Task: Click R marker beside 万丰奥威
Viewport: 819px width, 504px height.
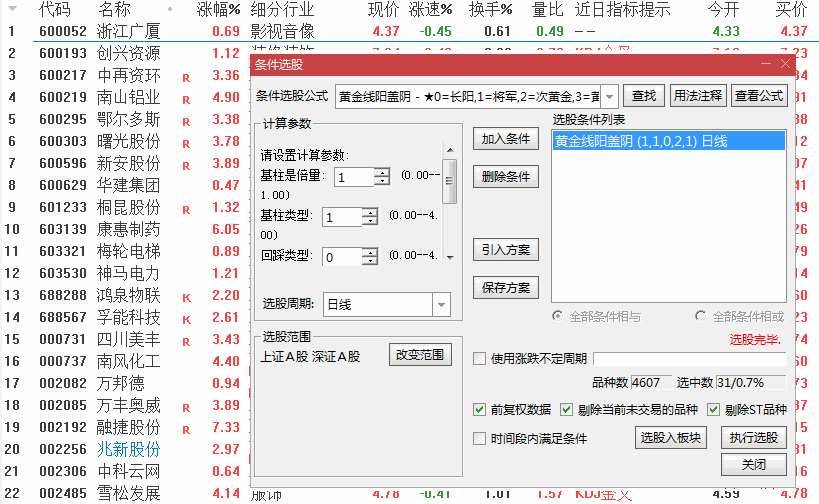Action: pyautogui.click(x=186, y=408)
